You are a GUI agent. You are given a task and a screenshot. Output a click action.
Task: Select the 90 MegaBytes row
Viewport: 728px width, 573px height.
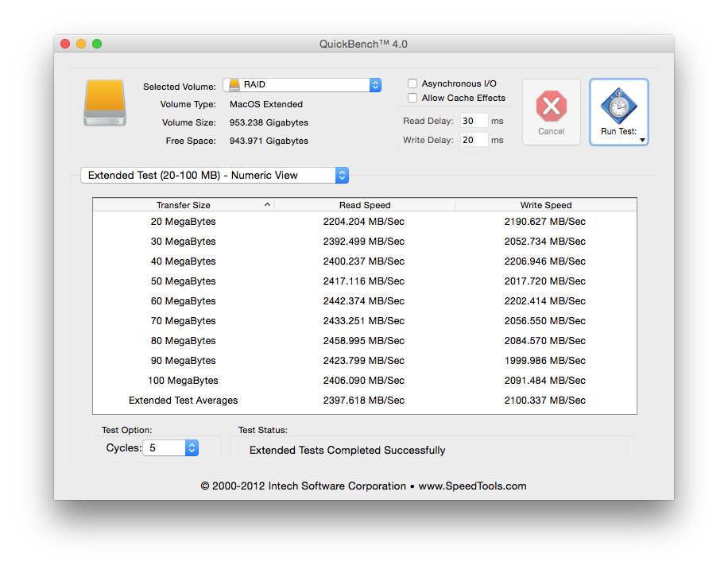[x=365, y=360]
